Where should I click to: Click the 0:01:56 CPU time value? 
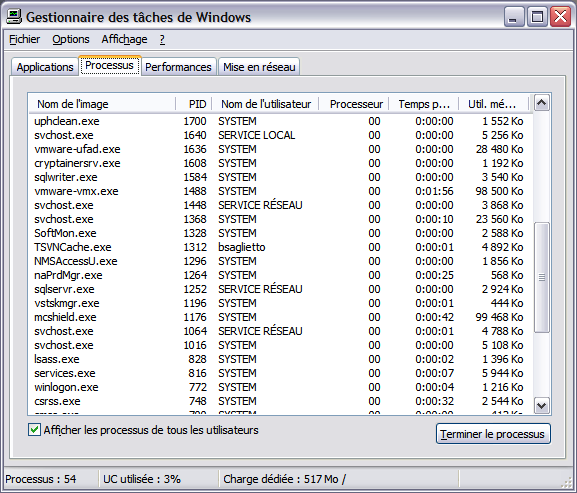(434, 191)
